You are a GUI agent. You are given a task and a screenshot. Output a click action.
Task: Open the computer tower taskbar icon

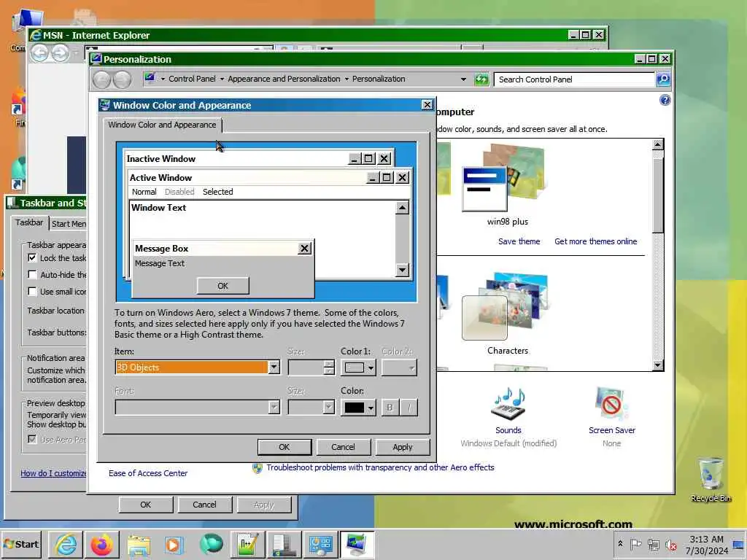(285, 544)
